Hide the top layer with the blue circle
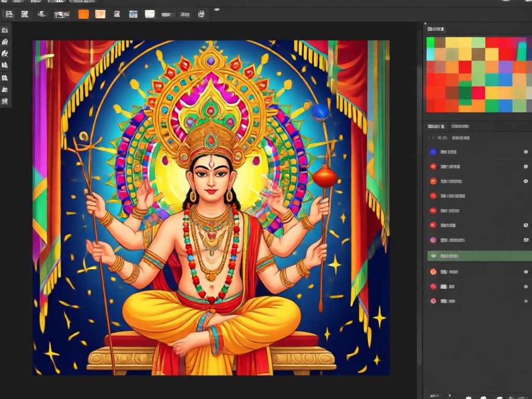The height and width of the screenshot is (399, 532). [x=526, y=152]
